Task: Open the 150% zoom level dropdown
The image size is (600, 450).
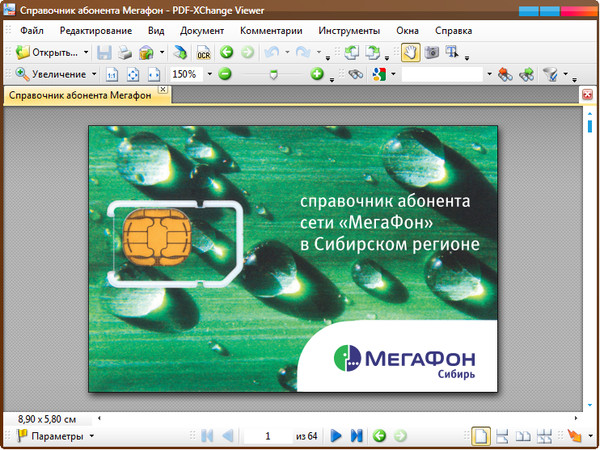Action: tap(210, 74)
